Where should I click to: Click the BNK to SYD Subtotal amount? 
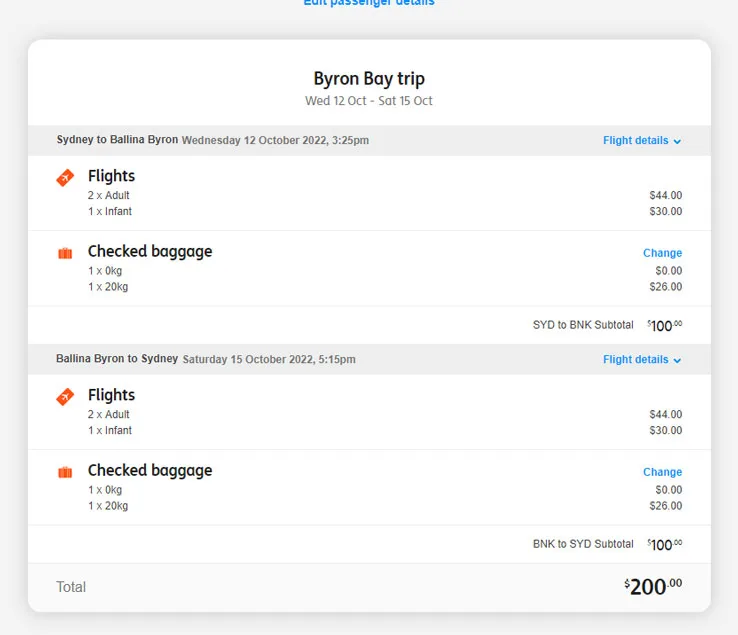pyautogui.click(x=664, y=544)
